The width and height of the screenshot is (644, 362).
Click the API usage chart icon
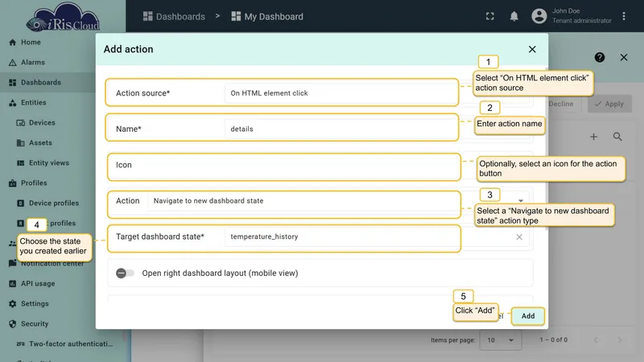tap(12, 284)
